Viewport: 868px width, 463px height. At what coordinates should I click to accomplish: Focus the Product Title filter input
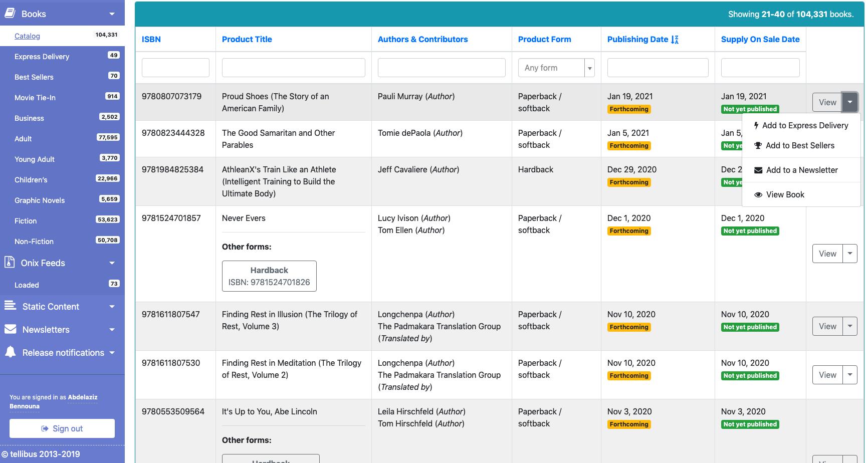[293, 68]
